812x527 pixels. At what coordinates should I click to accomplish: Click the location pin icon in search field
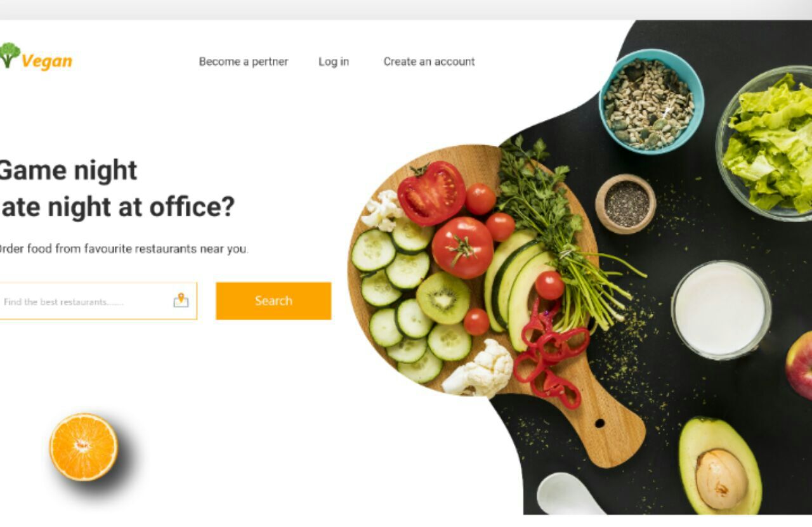pyautogui.click(x=181, y=300)
